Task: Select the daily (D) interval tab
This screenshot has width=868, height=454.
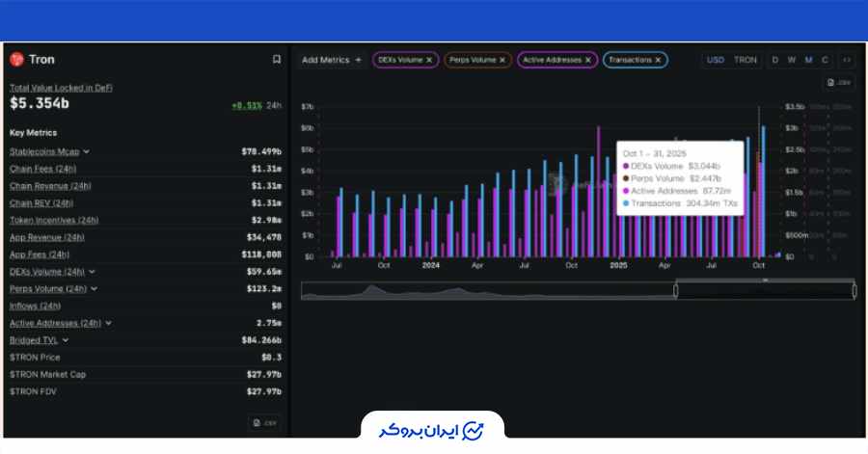Action: [774, 60]
